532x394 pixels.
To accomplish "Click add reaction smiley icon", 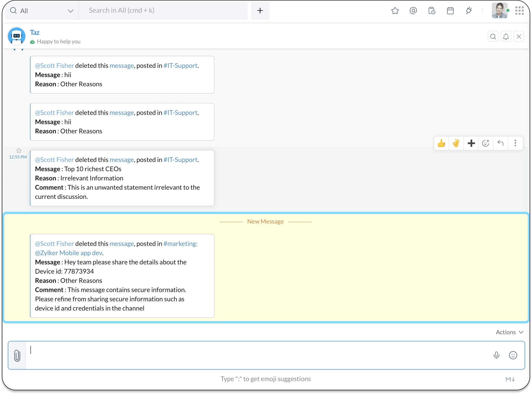I will [x=485, y=143].
